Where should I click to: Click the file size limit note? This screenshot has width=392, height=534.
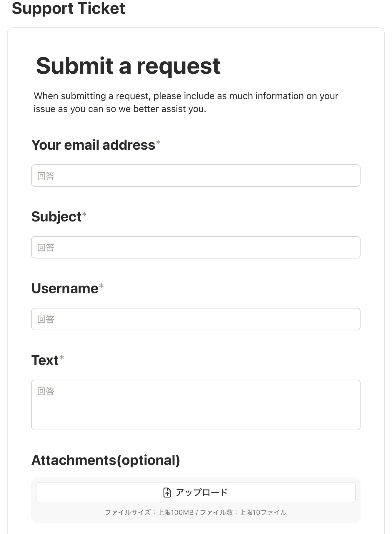point(196,513)
